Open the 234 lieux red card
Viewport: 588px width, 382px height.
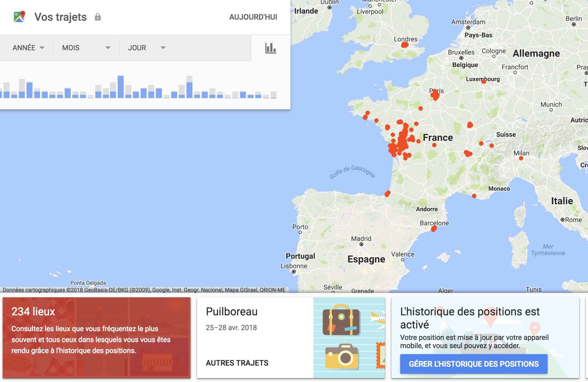96,337
